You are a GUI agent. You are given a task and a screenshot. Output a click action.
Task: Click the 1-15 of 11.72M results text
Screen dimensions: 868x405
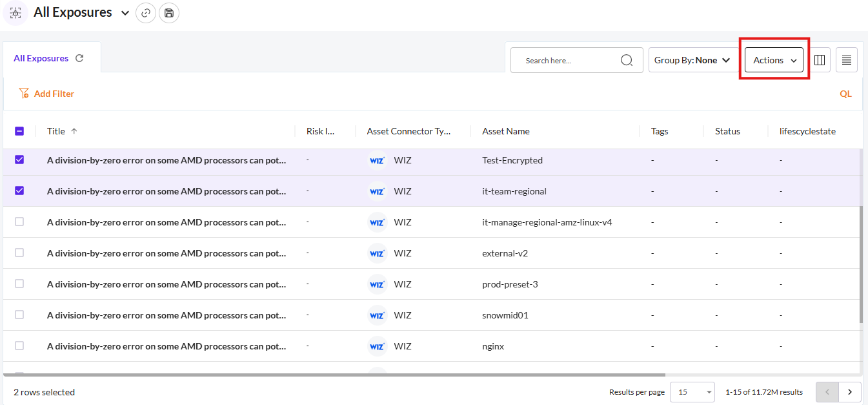[764, 392]
